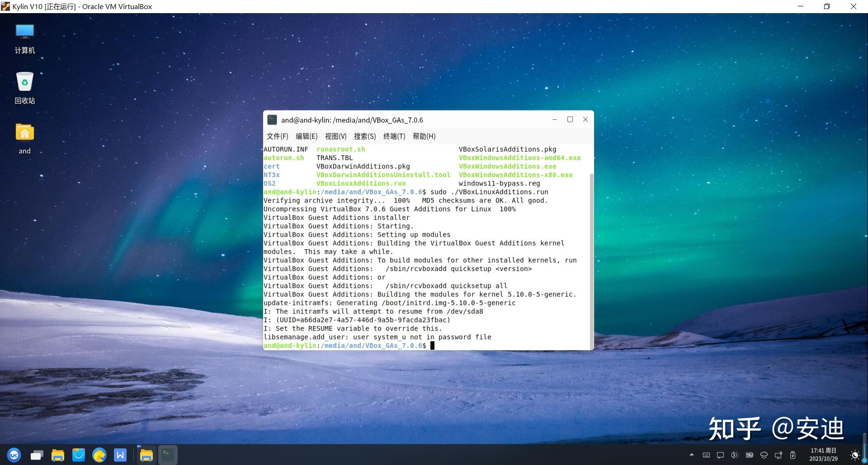868x465 pixels.
Task: Open the input method keyboard tray icon
Action: 707,455
